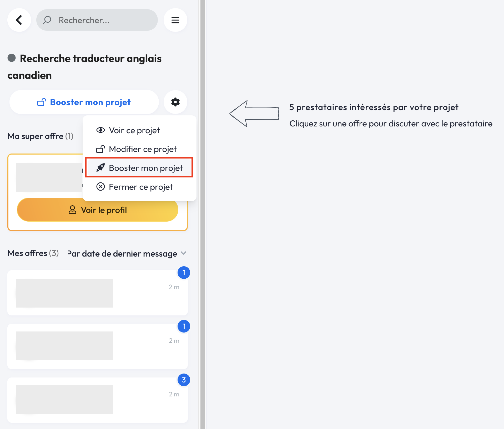Click the share icon beside Modifier ce projet
This screenshot has height=429, width=504.
click(100, 149)
